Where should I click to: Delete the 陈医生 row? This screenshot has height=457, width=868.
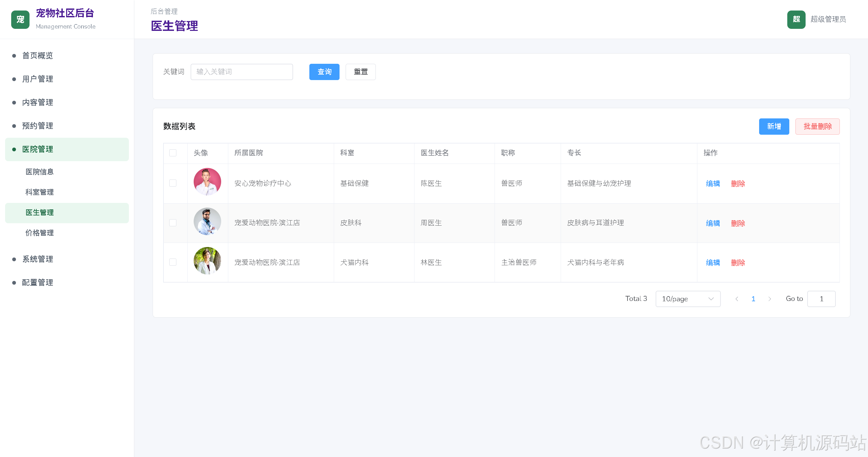[738, 184]
